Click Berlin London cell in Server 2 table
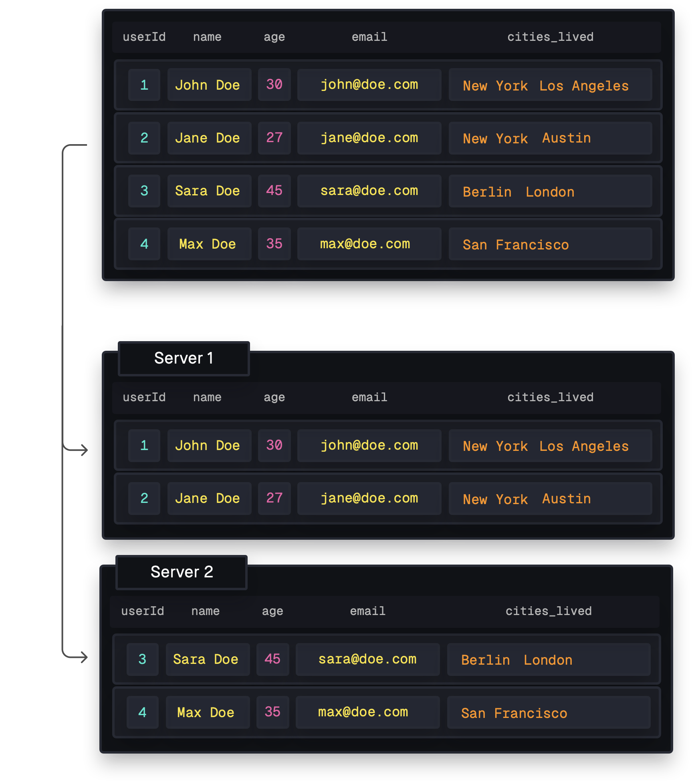694x784 pixels. tap(549, 659)
